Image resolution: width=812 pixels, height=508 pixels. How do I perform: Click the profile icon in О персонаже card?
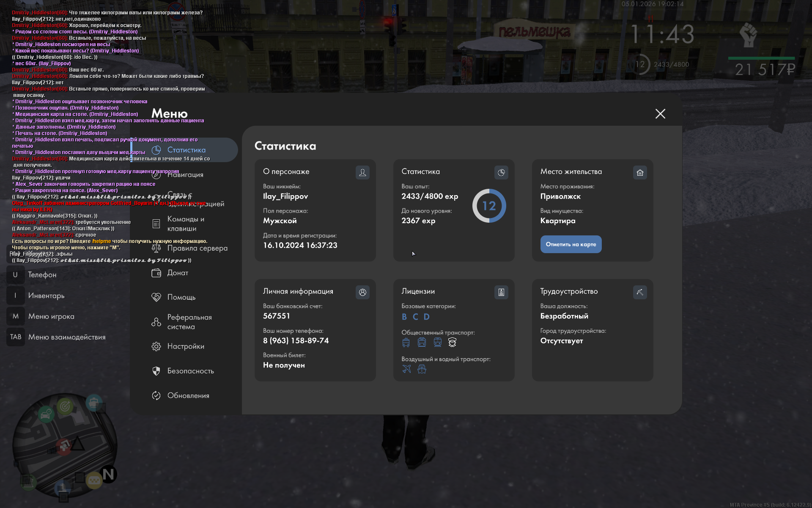point(362,172)
